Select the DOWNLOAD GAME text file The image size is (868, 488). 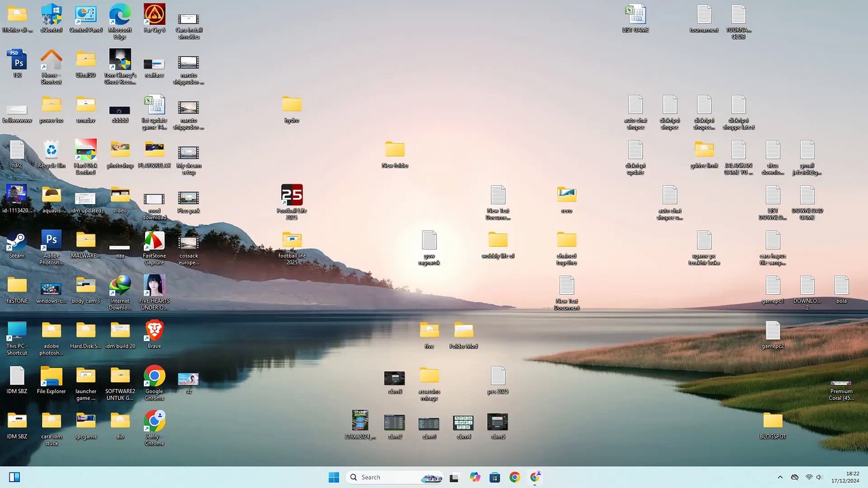pos(807,203)
